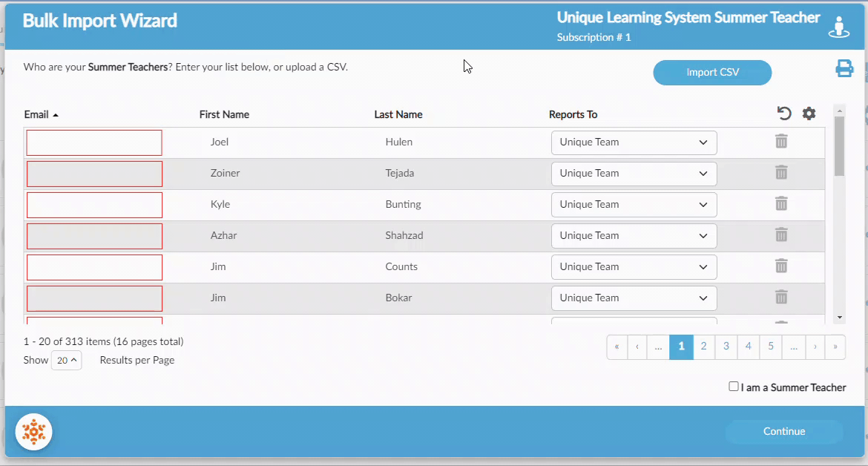
Task: Click email field for Kyle Bunting
Action: pos(94,205)
